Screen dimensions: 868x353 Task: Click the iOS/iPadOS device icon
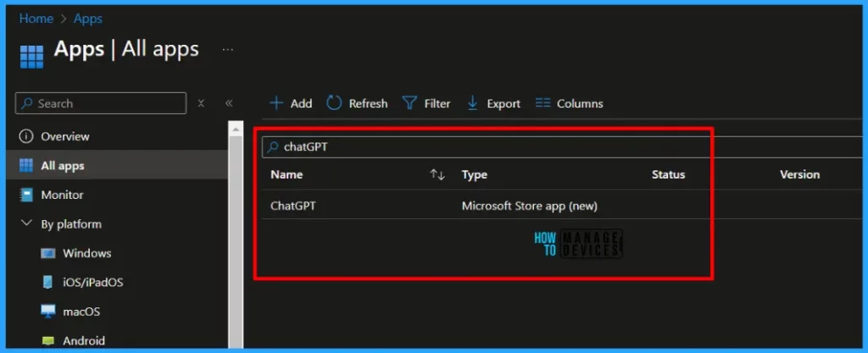pos(48,282)
